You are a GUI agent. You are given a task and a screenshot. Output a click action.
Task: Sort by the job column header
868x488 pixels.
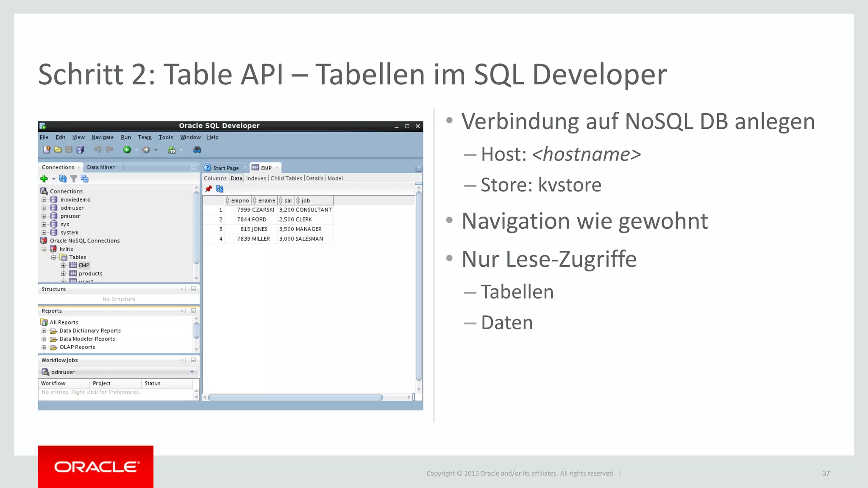314,200
